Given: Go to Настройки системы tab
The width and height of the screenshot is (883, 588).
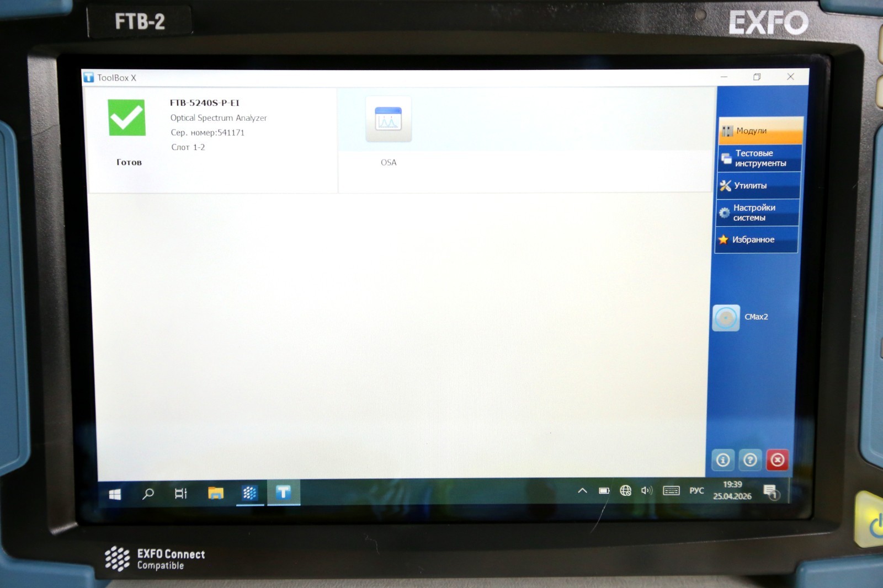Looking at the screenshot, I should [757, 212].
